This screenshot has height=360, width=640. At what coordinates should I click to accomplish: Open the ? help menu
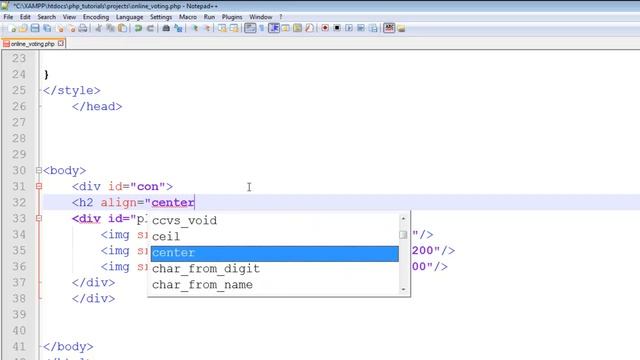coord(281,17)
